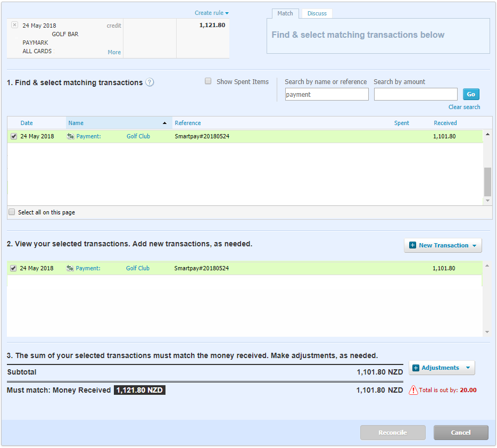Click transfer icon in selected transactions row
This screenshot has width=497, height=448.
(x=70, y=269)
